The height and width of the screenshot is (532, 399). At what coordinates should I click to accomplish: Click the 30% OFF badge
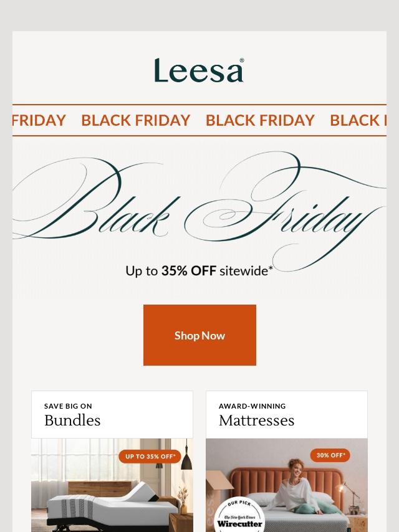pyautogui.click(x=330, y=455)
